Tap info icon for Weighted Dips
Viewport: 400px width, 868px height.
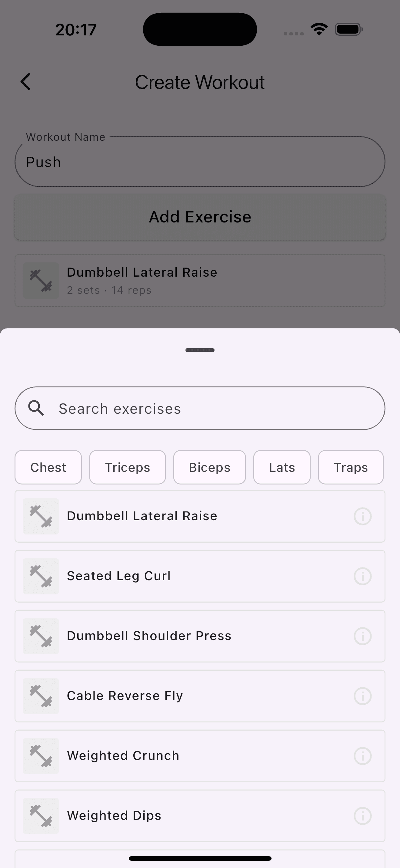(362, 816)
